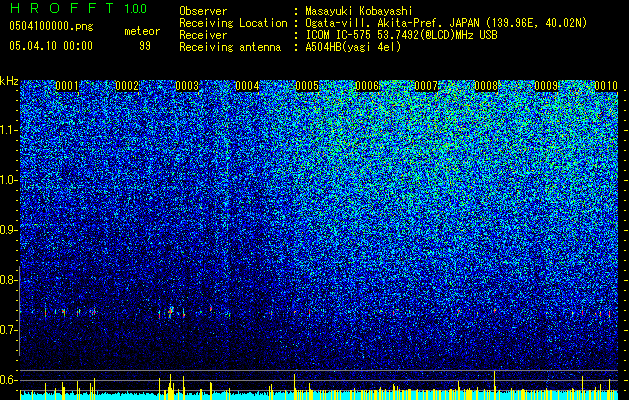The height and width of the screenshot is (400, 629).
Task: Click the meteor count label
Action: coord(142,31)
